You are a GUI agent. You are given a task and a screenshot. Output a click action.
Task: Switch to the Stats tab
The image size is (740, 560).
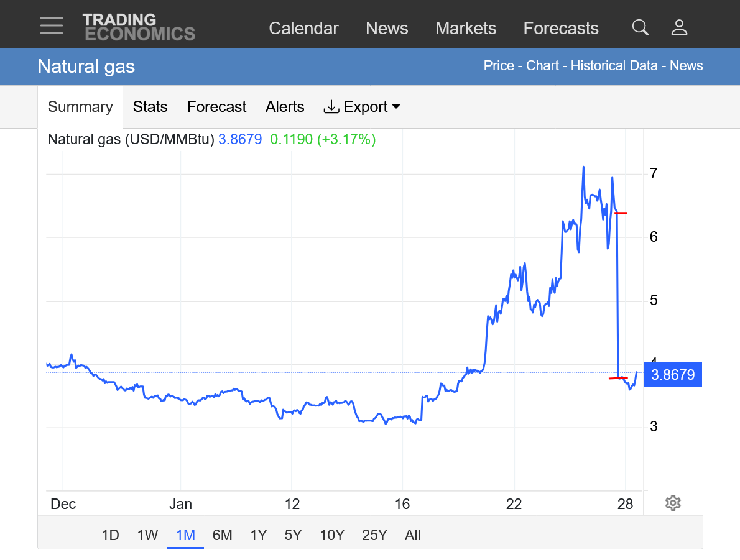[150, 107]
